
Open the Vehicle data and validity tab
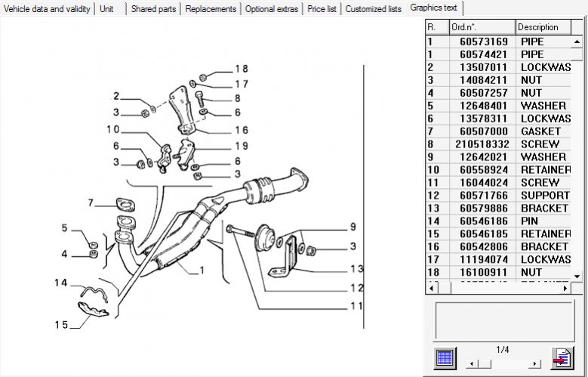[x=48, y=8]
